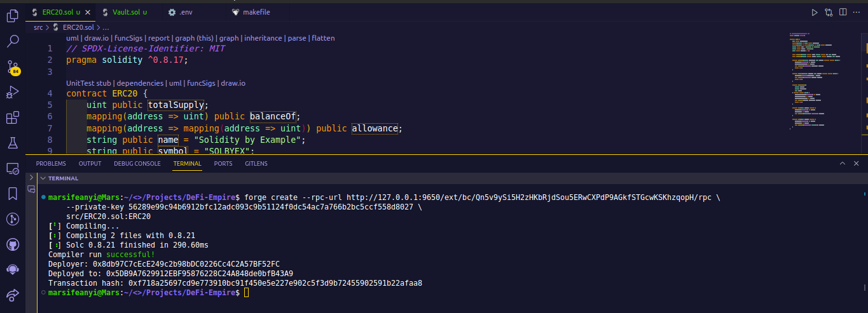The width and height of the screenshot is (868, 313).
Task: Click the 'allowance' identifier on line 7
Action: (375, 128)
